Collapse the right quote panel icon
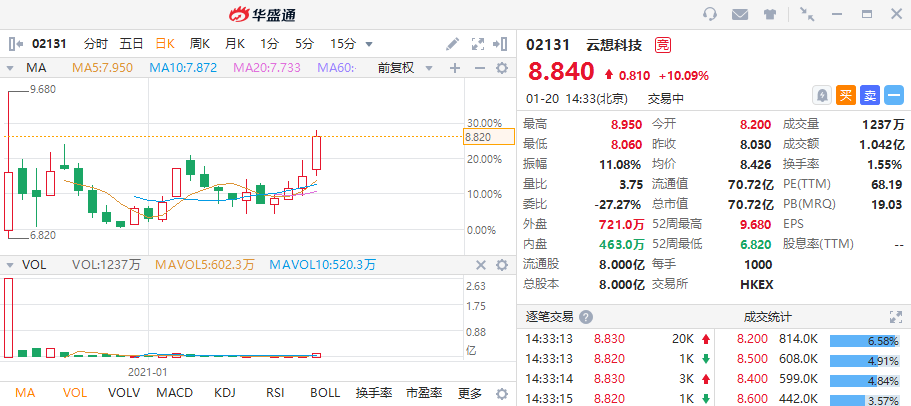 click(x=500, y=44)
